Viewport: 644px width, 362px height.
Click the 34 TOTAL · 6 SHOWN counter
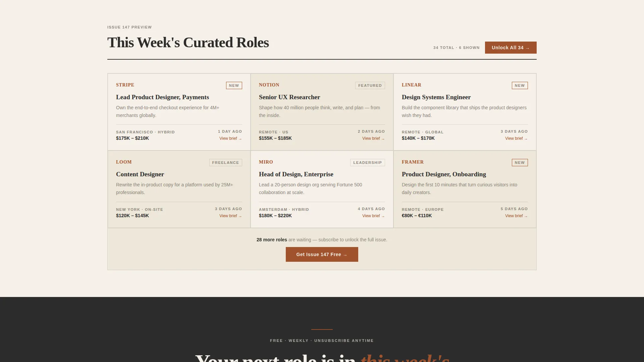click(x=456, y=48)
